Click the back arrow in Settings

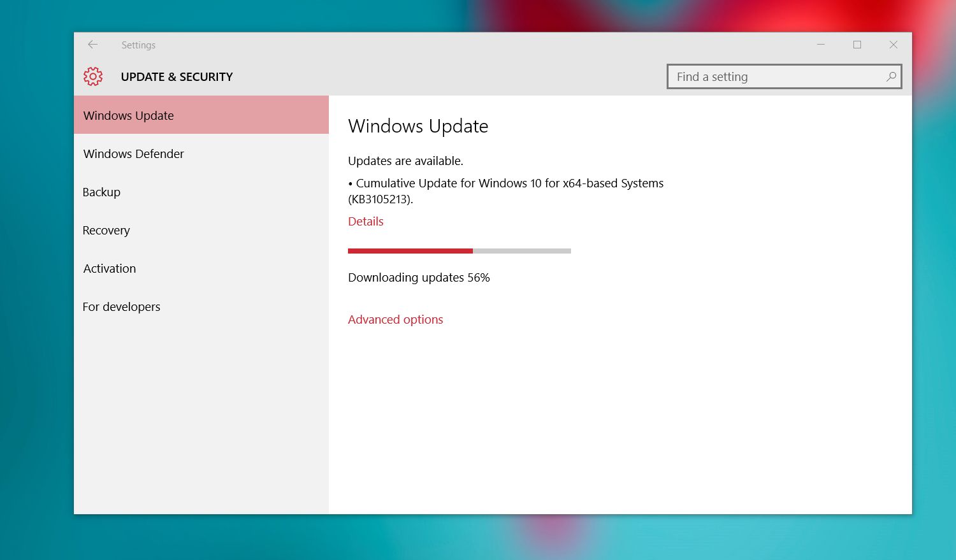(93, 45)
